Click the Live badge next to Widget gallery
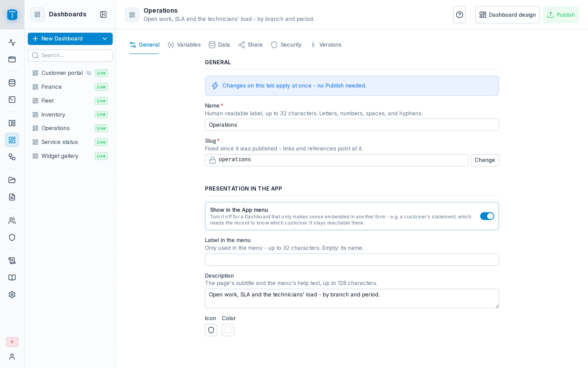Image resolution: width=588 pixels, height=368 pixels. pos(101,156)
